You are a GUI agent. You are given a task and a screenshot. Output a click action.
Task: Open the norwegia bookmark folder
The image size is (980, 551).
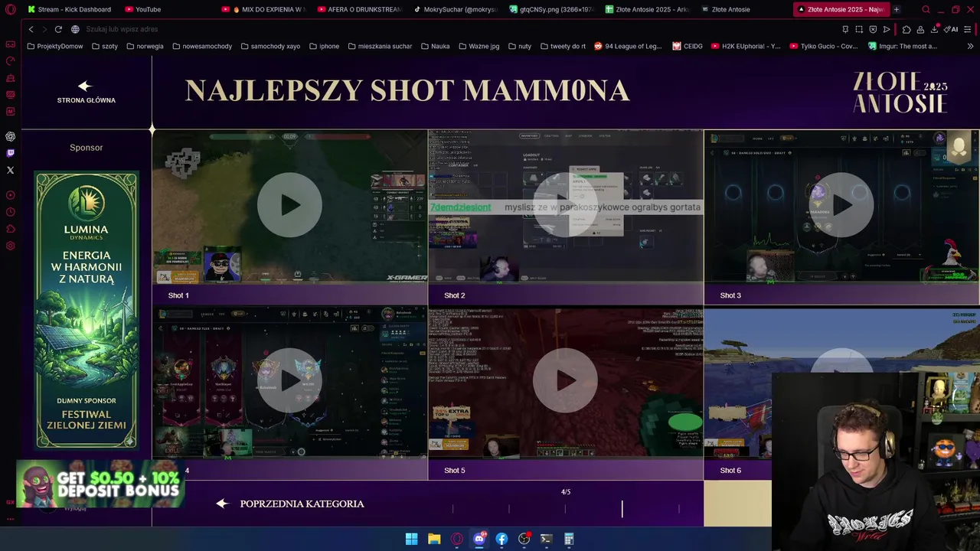pyautogui.click(x=144, y=46)
